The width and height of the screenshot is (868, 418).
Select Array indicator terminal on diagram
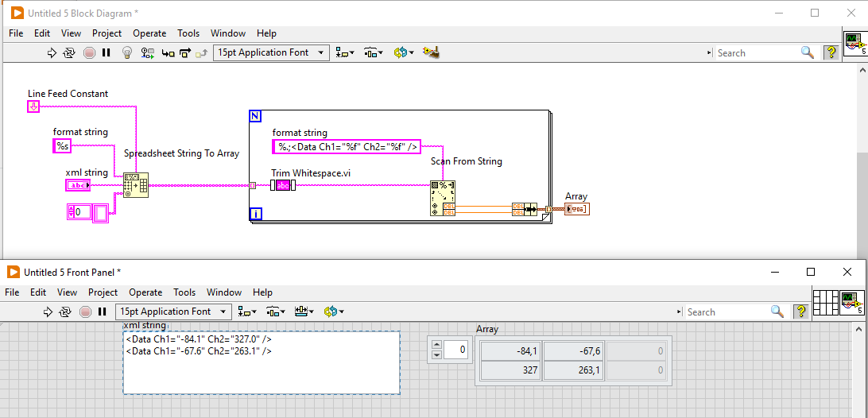[577, 209]
